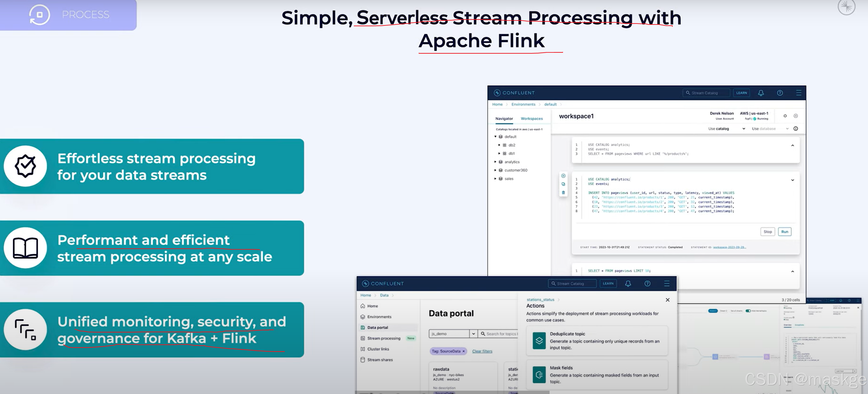The height and width of the screenshot is (394, 868).
Task: Add a new cell with the circled plus
Action: pos(563,176)
